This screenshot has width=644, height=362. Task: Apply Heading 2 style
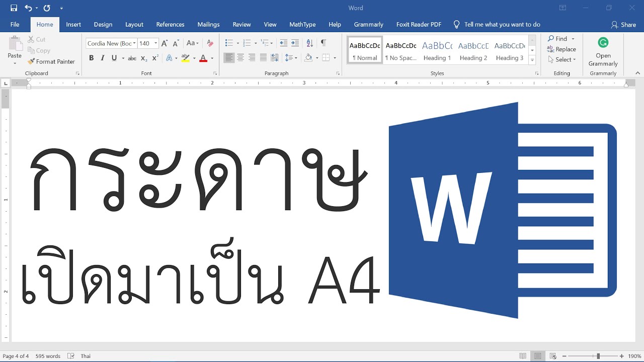coord(473,51)
